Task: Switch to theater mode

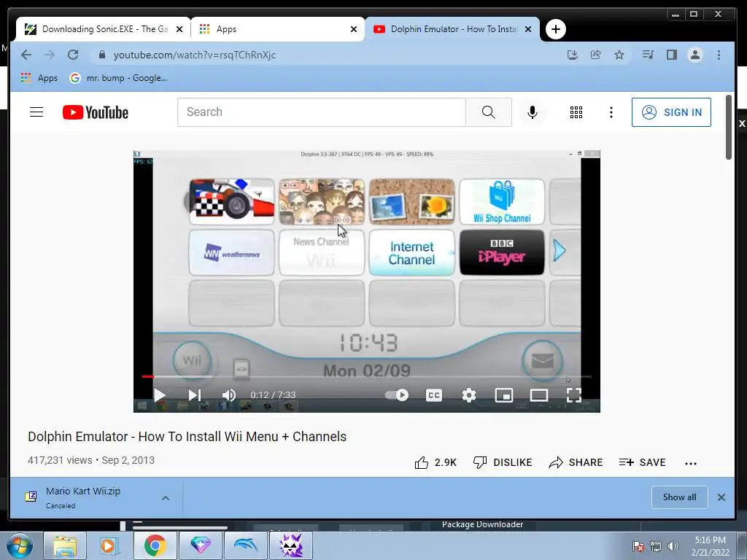Action: pos(539,394)
